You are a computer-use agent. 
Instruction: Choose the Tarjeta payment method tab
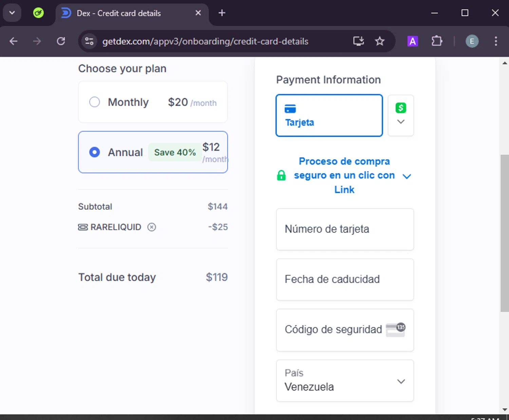tap(329, 115)
